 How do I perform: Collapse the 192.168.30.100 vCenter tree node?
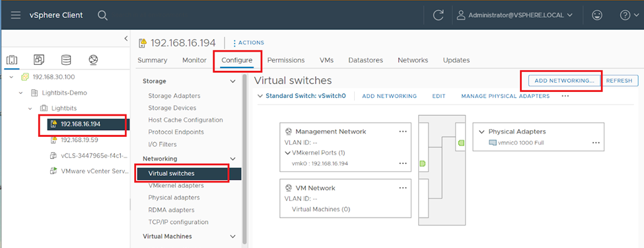tap(11, 77)
